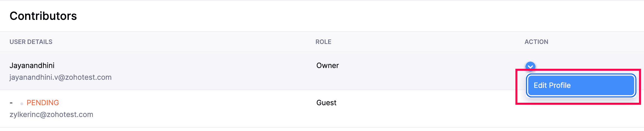Click the zylkerinc@zohotest.com email address

(51, 114)
